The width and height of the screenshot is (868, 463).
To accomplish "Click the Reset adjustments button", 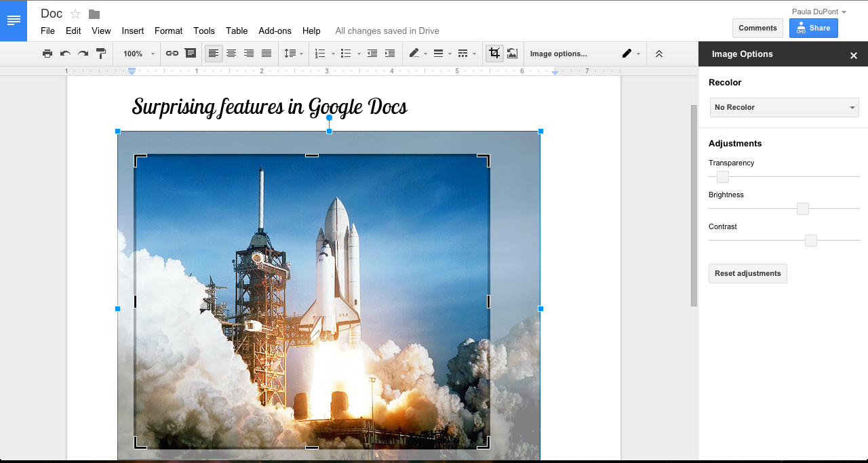I will pos(747,273).
